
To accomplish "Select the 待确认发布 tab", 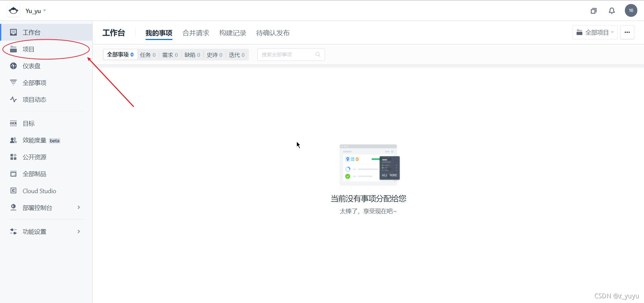I will [273, 33].
